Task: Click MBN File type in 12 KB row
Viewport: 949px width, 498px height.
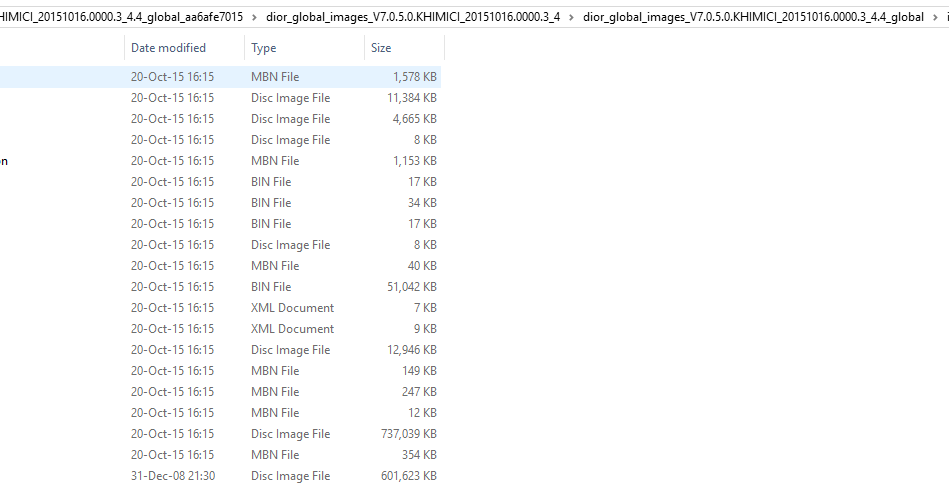Action: coord(275,413)
